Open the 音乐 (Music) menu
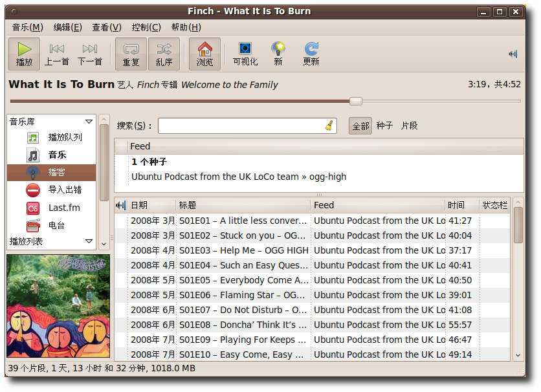The height and width of the screenshot is (392, 541). point(28,27)
